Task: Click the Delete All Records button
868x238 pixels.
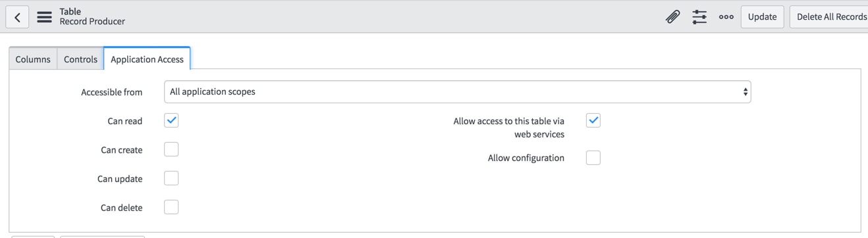Action: tap(830, 17)
